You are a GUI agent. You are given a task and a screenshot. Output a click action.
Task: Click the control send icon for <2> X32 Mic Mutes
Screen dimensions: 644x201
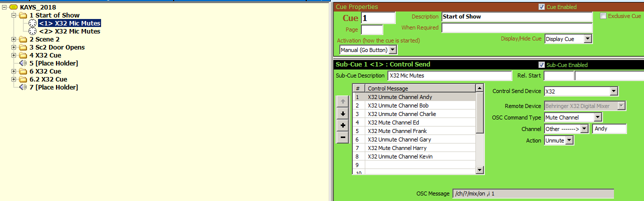pos(33,31)
